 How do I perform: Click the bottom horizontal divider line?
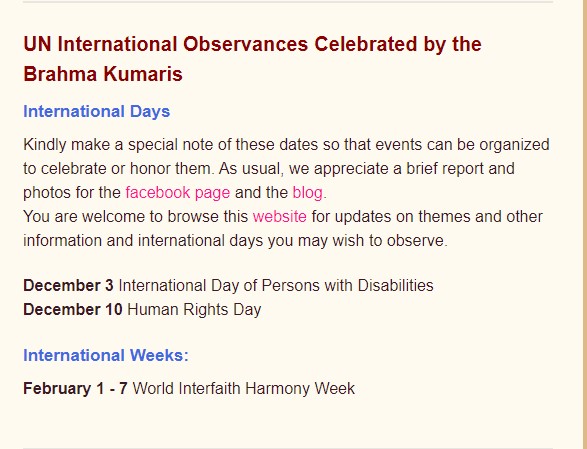coord(288,448)
